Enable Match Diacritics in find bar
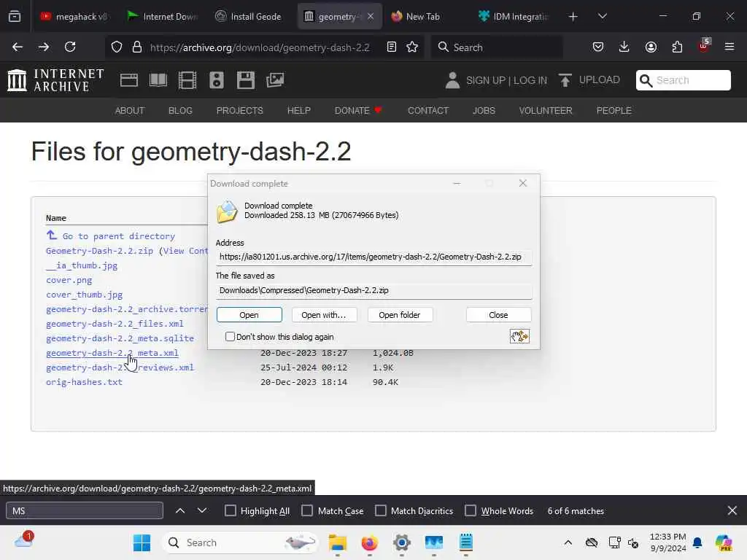747x560 pixels. 381,511
